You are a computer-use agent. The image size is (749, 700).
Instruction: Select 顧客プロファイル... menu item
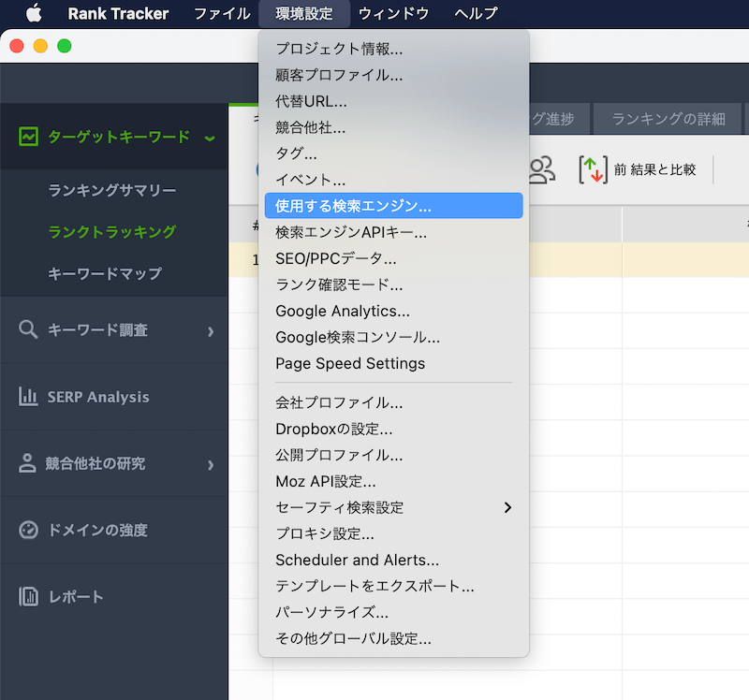[x=393, y=75]
